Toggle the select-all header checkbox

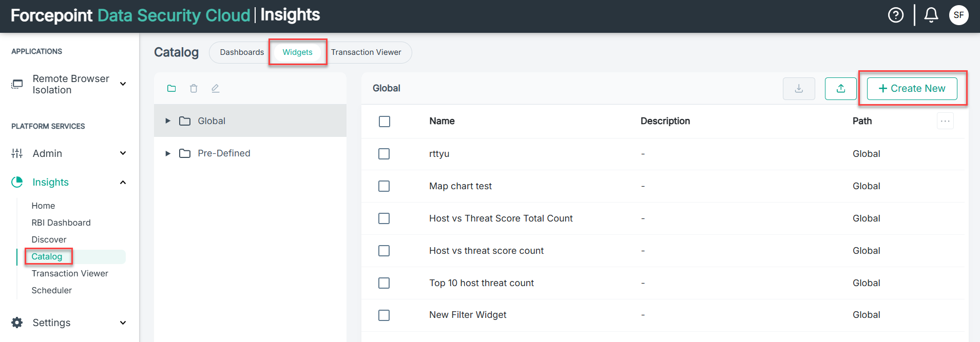point(385,122)
